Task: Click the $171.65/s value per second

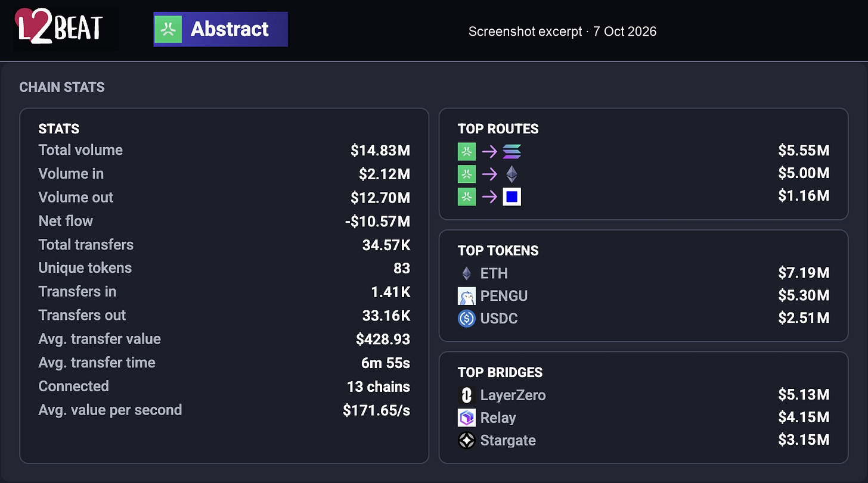Action: tap(377, 410)
